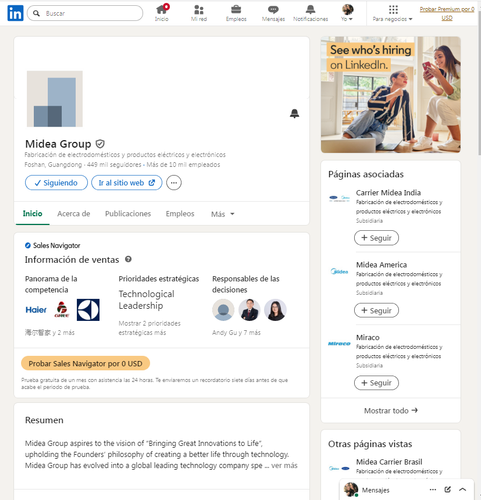Click Mostrar 2 prioridades estratégicas más
This screenshot has width=481, height=500.
pos(150,328)
